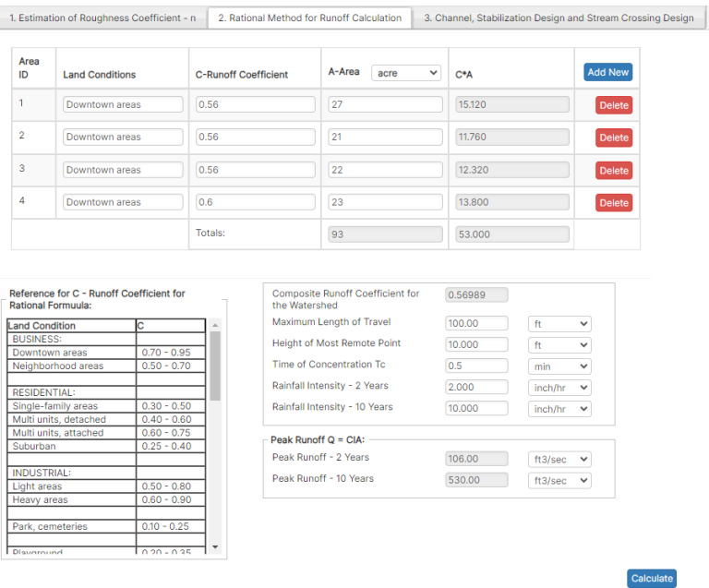Delete area row 2

click(614, 138)
